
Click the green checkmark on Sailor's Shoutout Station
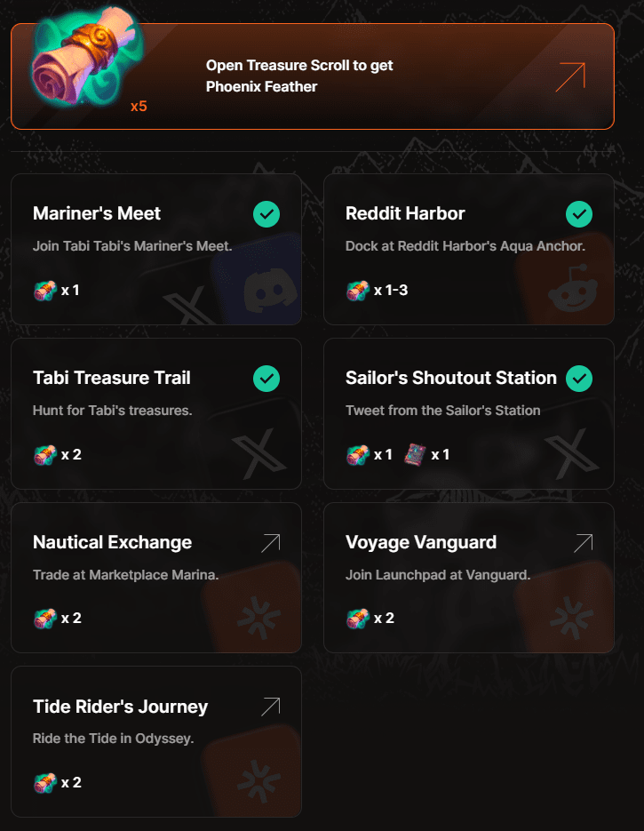[x=579, y=379]
